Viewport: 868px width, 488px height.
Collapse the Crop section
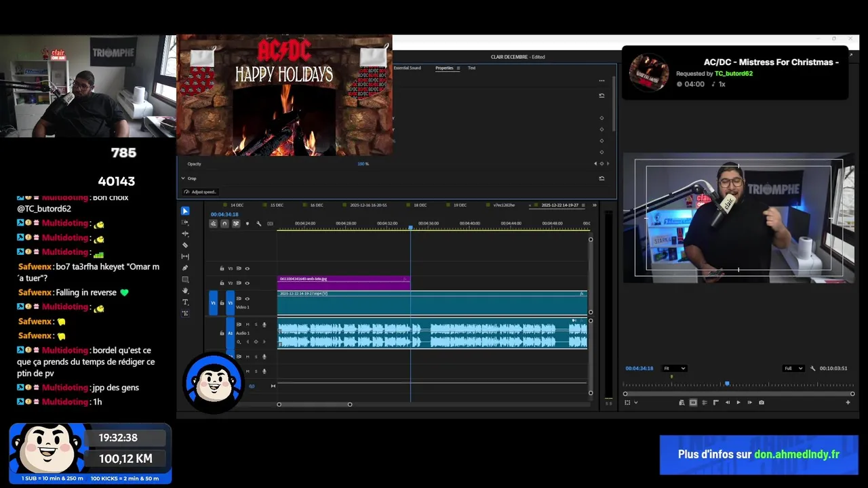click(183, 178)
